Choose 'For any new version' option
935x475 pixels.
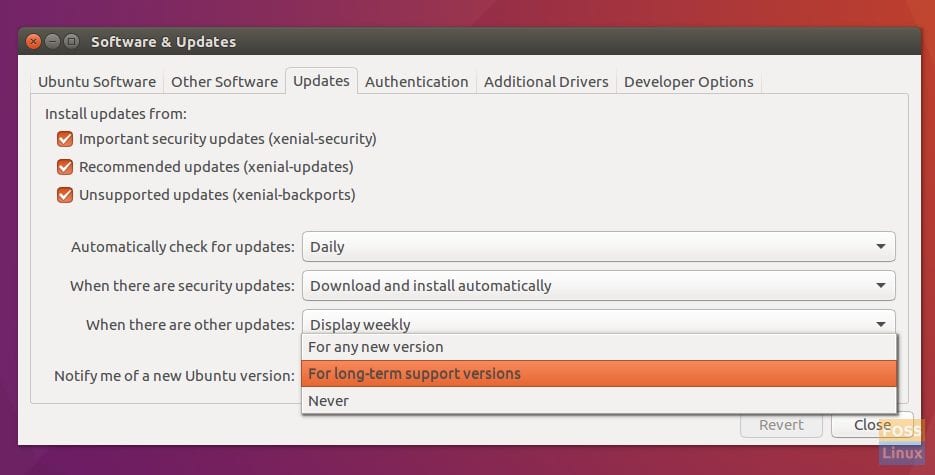click(x=599, y=347)
